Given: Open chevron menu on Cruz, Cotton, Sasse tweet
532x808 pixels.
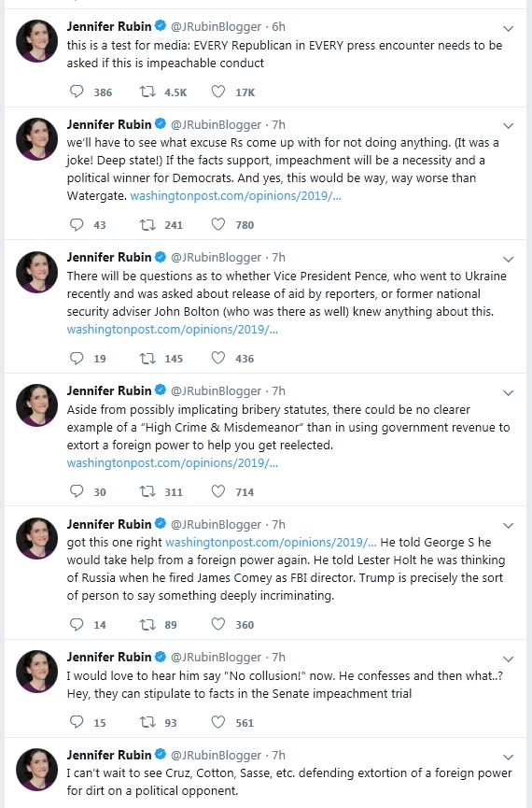Looking at the screenshot, I should click(509, 757).
